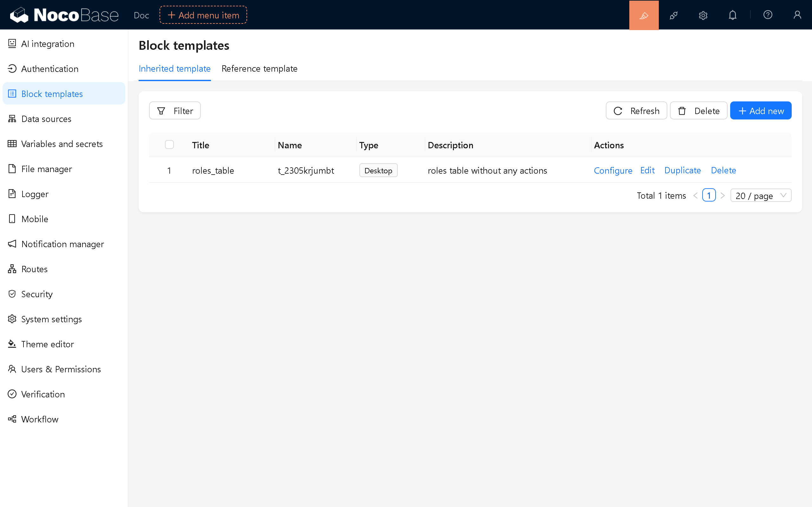The height and width of the screenshot is (507, 812).
Task: Toggle the select-all checkbox in table header
Action: [169, 145]
